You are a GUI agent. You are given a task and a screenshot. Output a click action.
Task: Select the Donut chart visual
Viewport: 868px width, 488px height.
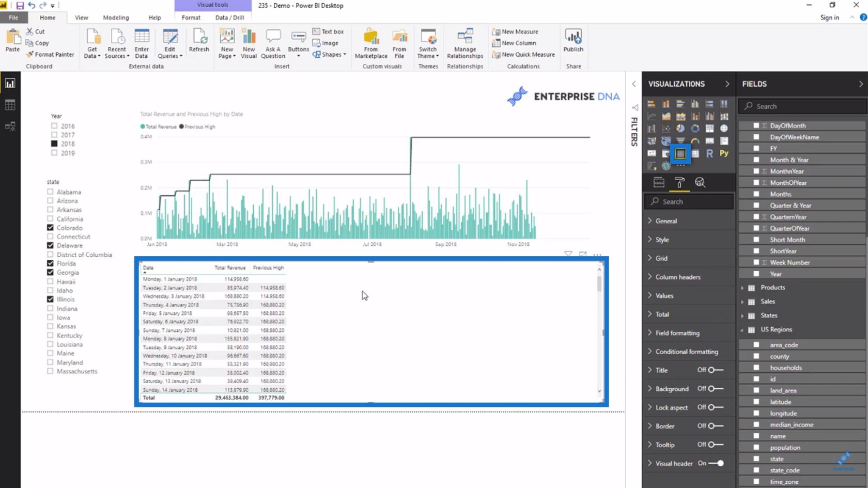point(695,129)
